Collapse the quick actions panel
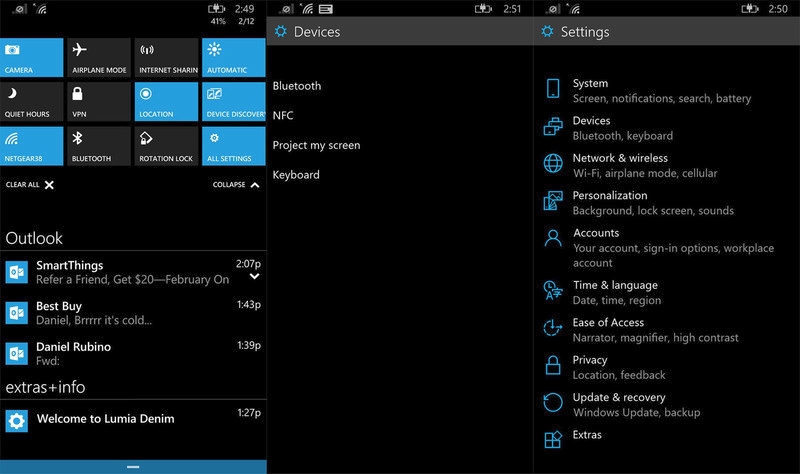 click(236, 185)
